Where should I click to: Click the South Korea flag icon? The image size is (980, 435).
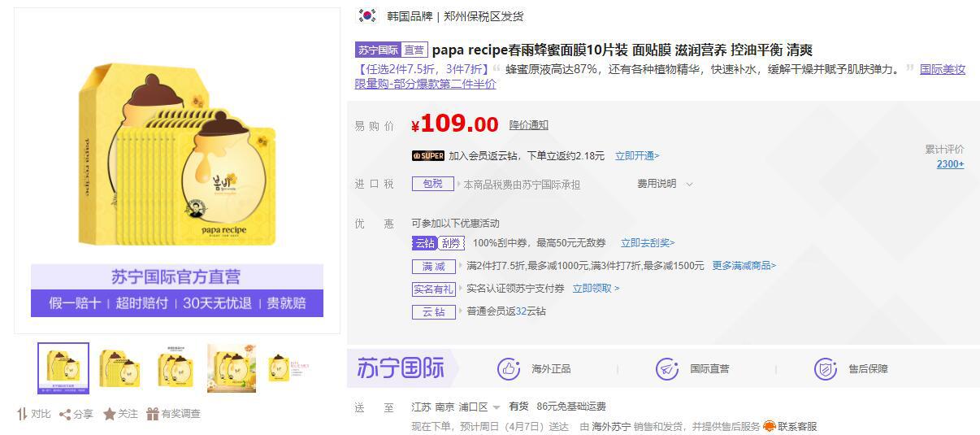click(x=367, y=15)
